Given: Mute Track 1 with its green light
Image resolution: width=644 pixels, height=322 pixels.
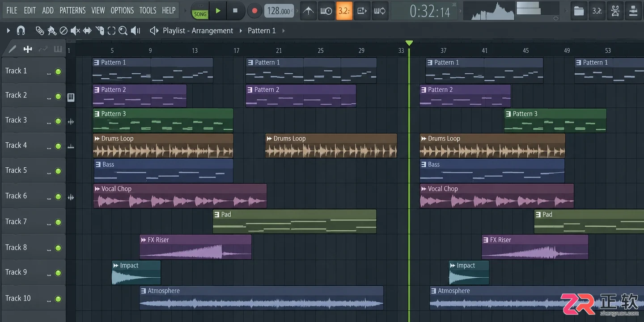Looking at the screenshot, I should (x=58, y=72).
